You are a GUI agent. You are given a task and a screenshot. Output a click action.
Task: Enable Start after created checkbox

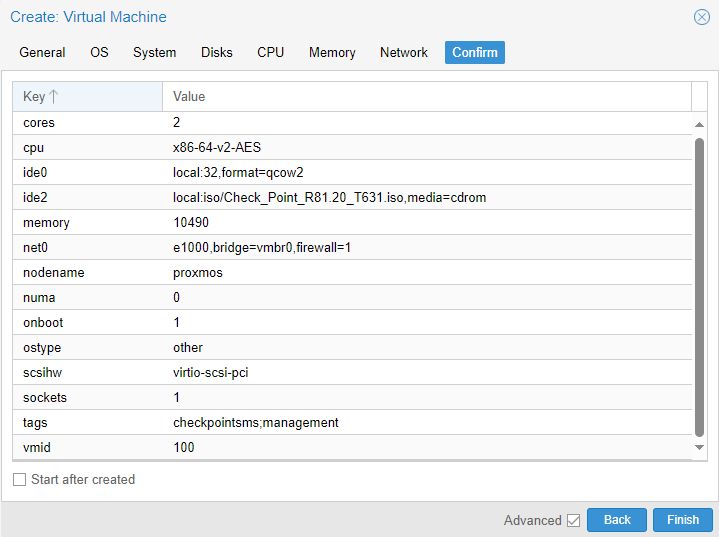[x=20, y=480]
